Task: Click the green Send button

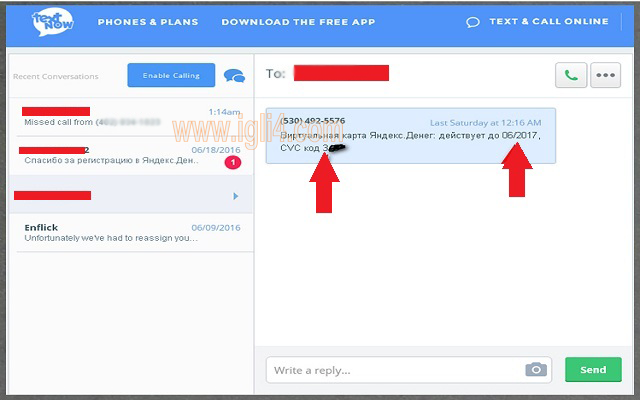Action: 593,370
